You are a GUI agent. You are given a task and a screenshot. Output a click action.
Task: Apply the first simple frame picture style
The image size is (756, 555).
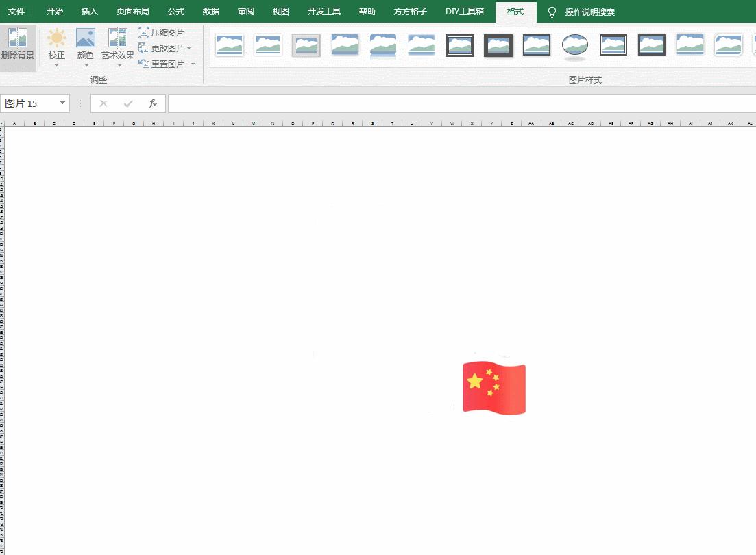pyautogui.click(x=230, y=45)
